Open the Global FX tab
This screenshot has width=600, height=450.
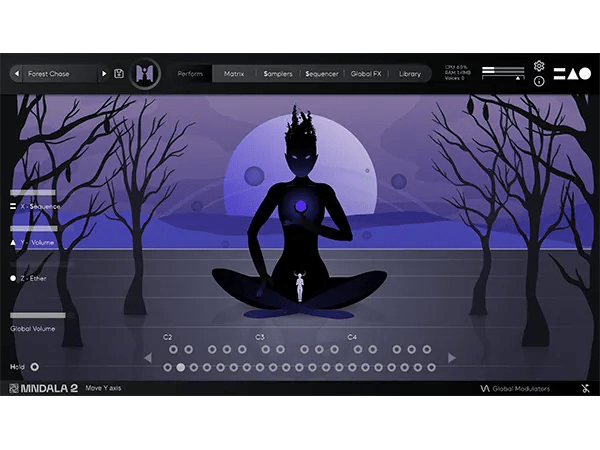(366, 73)
